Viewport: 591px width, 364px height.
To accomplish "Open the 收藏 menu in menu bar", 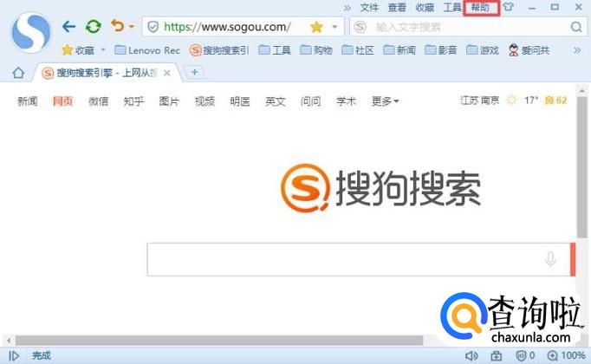I will tap(425, 8).
